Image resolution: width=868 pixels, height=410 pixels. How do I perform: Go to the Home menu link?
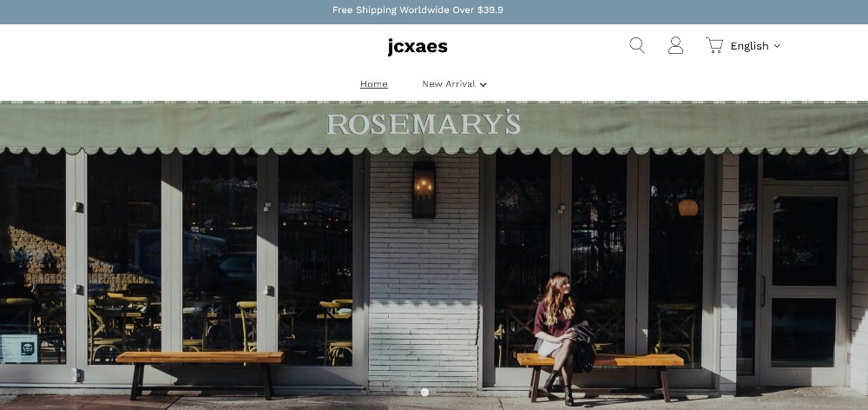373,83
